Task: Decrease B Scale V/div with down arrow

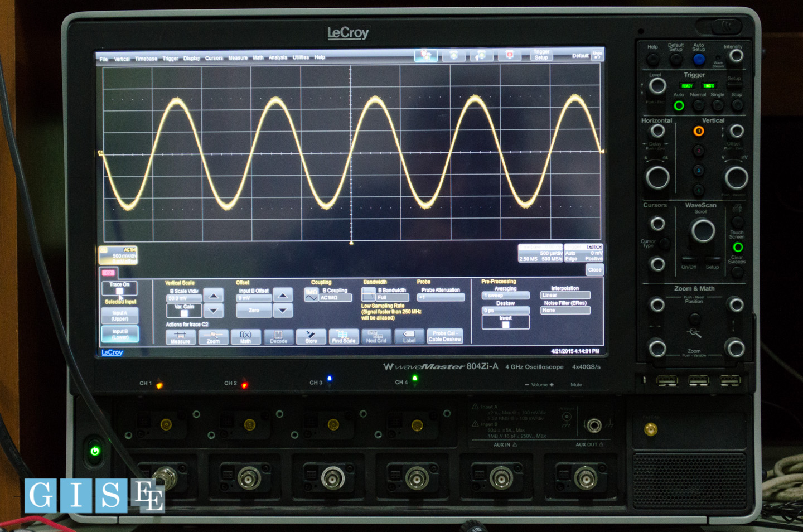Action: coord(214,311)
